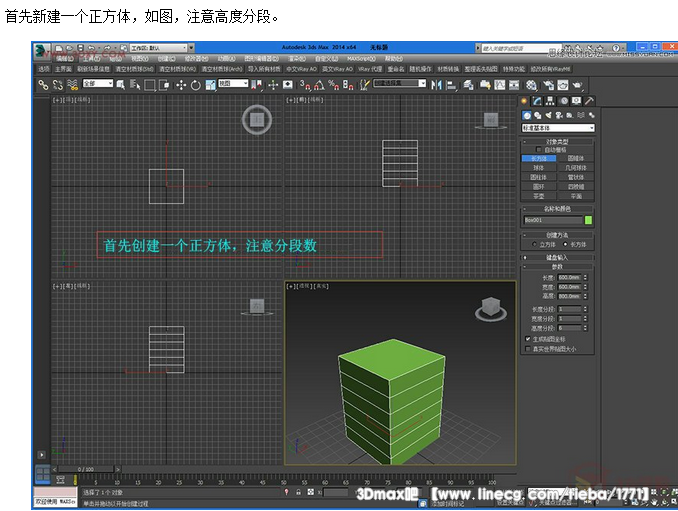Viewport: 678px width, 511px height.
Task: Click the 3ds Max application logo button
Action: [39, 48]
